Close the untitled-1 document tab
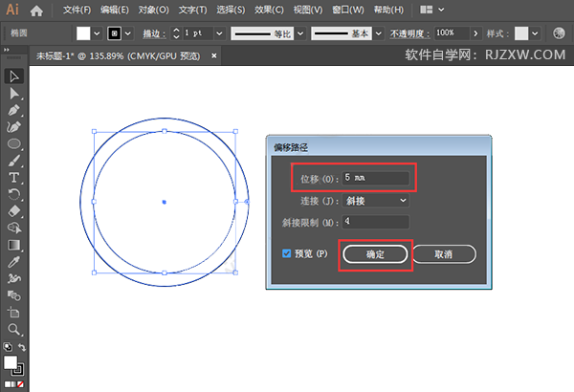This screenshot has height=392, width=574. pos(213,55)
